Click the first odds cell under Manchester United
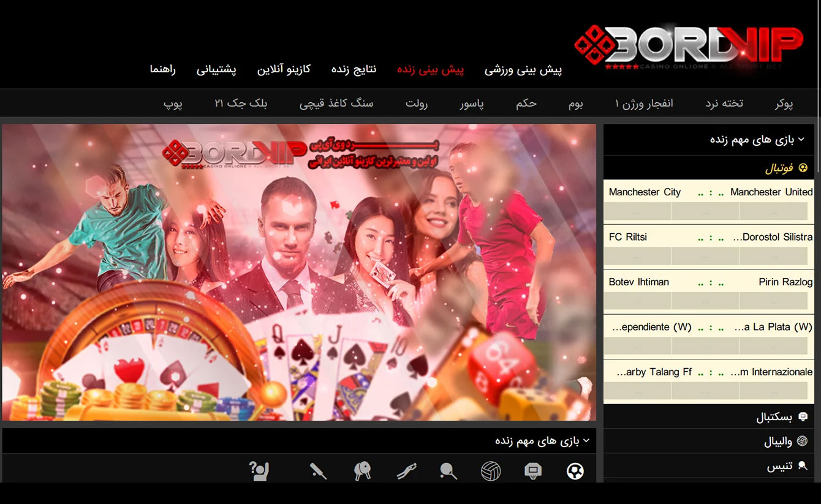Screen dimensions: 821x504 click(x=773, y=211)
